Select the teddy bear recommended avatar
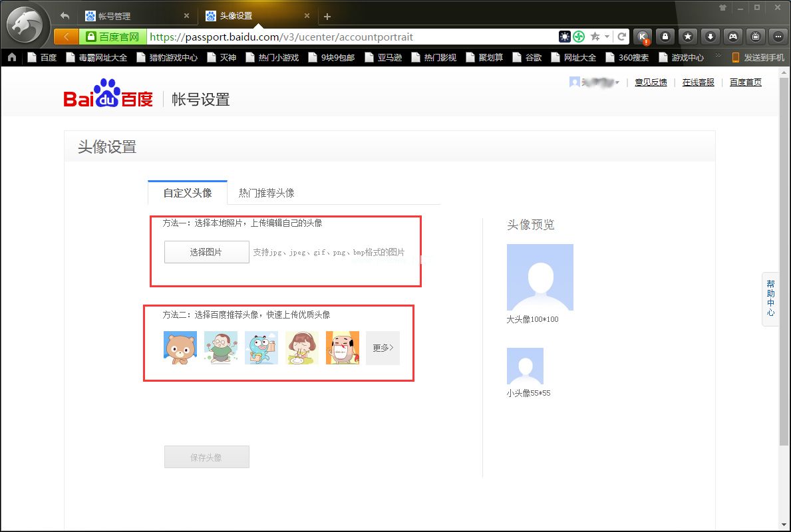This screenshot has height=532, width=791. coord(179,347)
